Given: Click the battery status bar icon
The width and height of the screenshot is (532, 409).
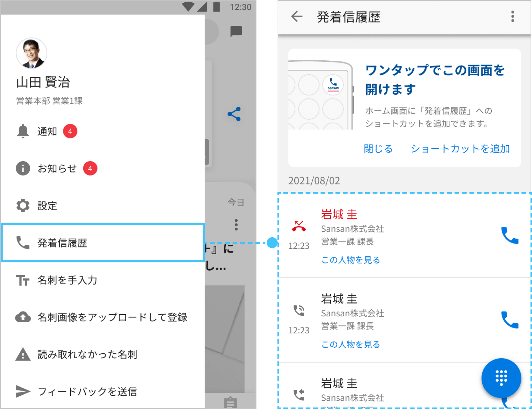Looking at the screenshot, I should point(217,6).
